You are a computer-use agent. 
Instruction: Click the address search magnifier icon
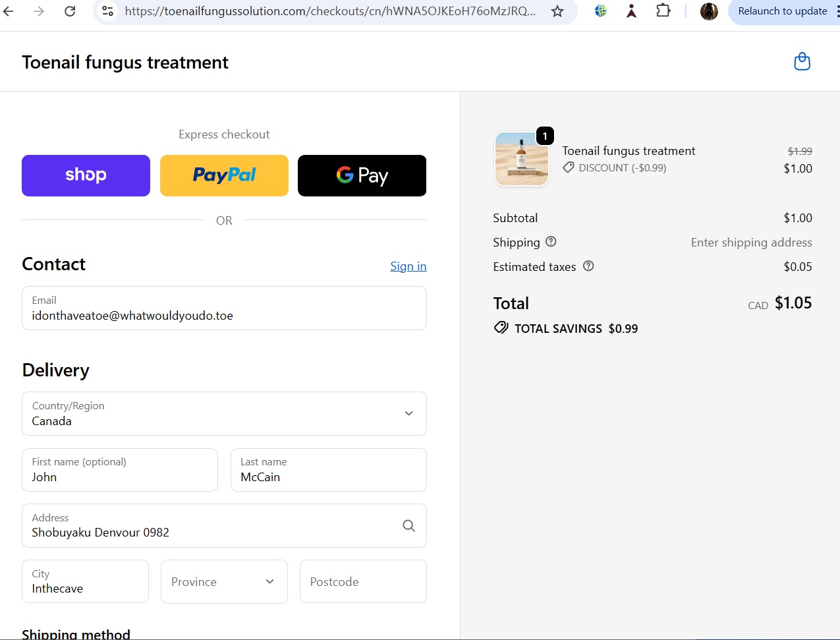(x=408, y=525)
